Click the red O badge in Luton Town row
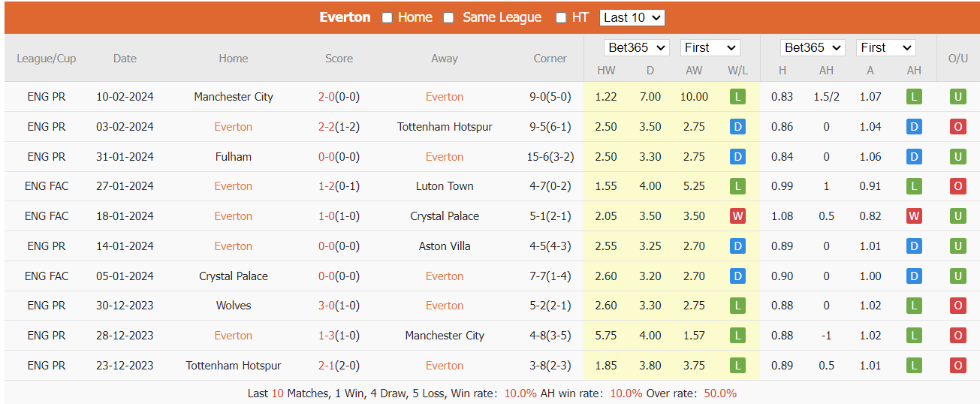This screenshot has width=980, height=404. pos(957,186)
